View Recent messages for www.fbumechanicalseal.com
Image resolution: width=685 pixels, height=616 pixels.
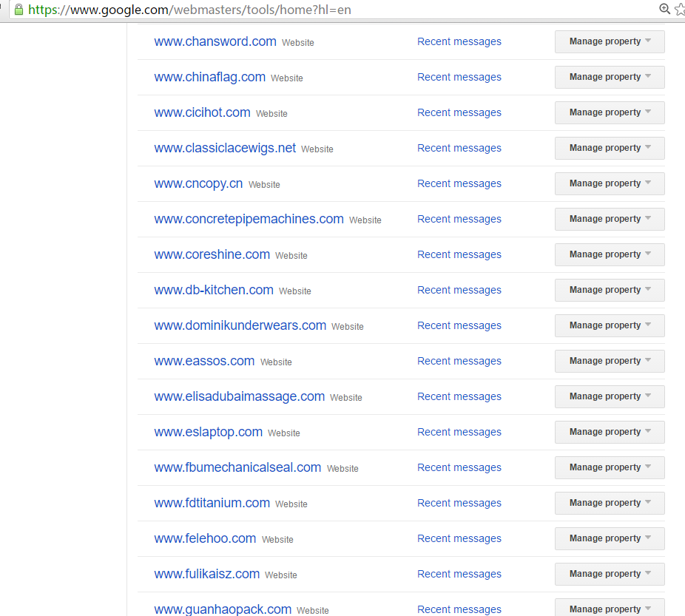click(x=459, y=467)
